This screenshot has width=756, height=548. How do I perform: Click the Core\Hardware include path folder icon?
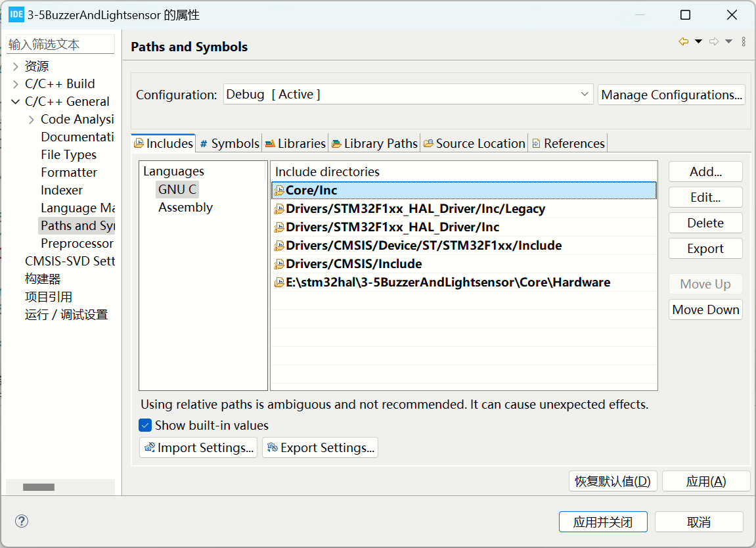279,283
